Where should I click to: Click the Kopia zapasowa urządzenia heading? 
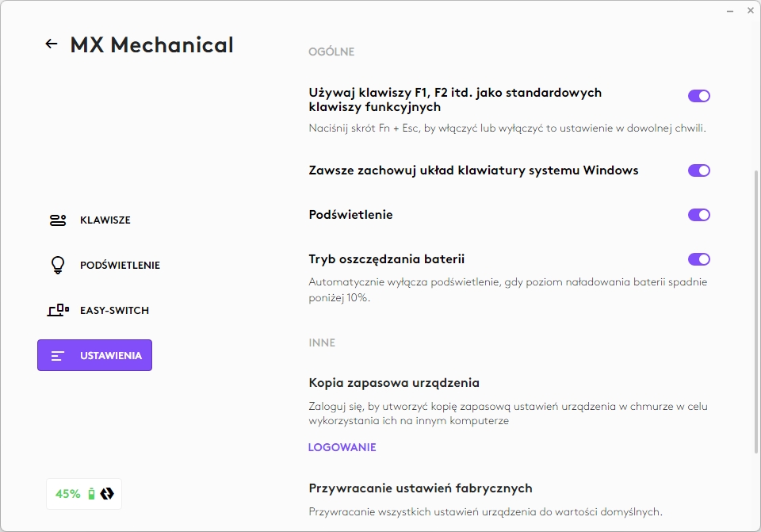pos(394,382)
